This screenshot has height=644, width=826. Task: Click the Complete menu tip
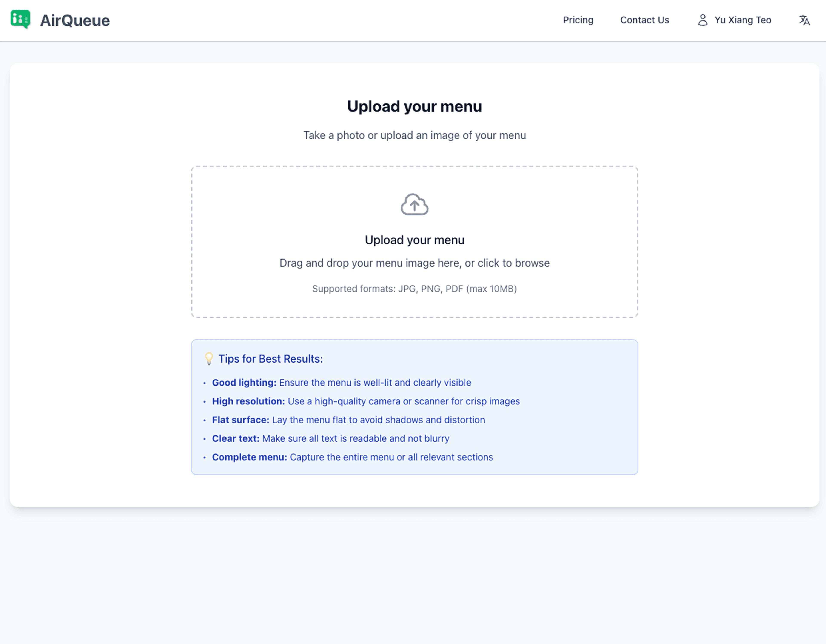point(352,457)
